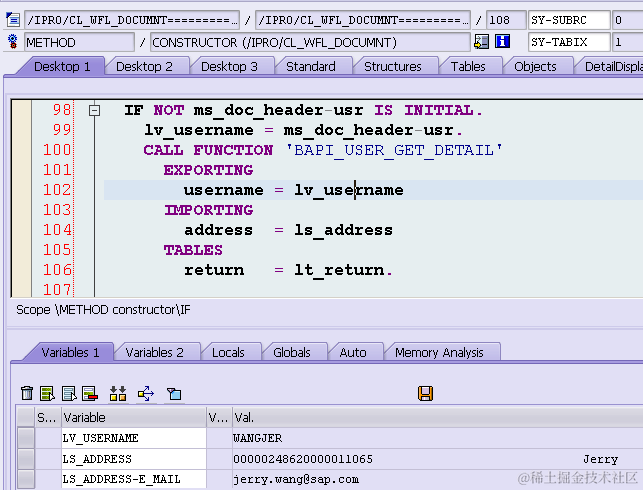Open the Locals tab
Screen dimensions: 643x490
click(x=228, y=353)
